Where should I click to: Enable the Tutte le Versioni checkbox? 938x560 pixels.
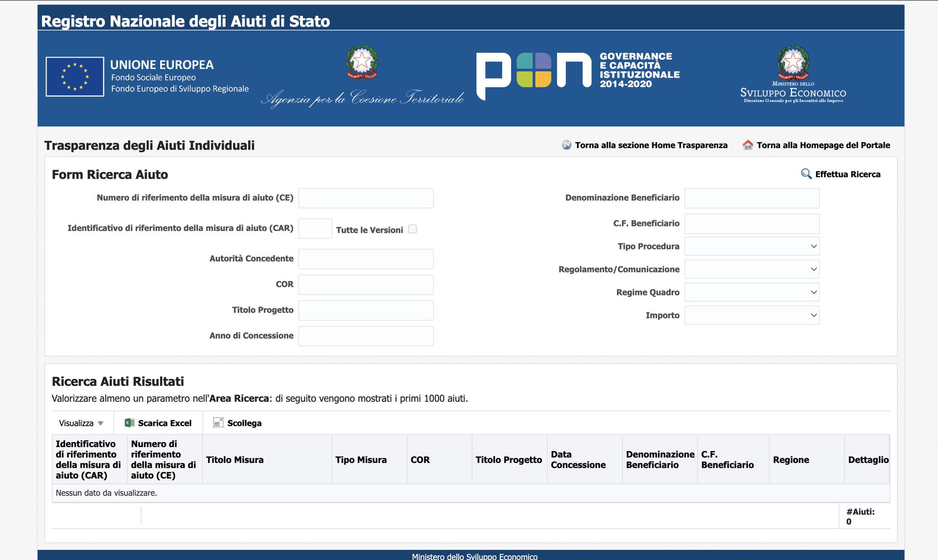pyautogui.click(x=412, y=229)
